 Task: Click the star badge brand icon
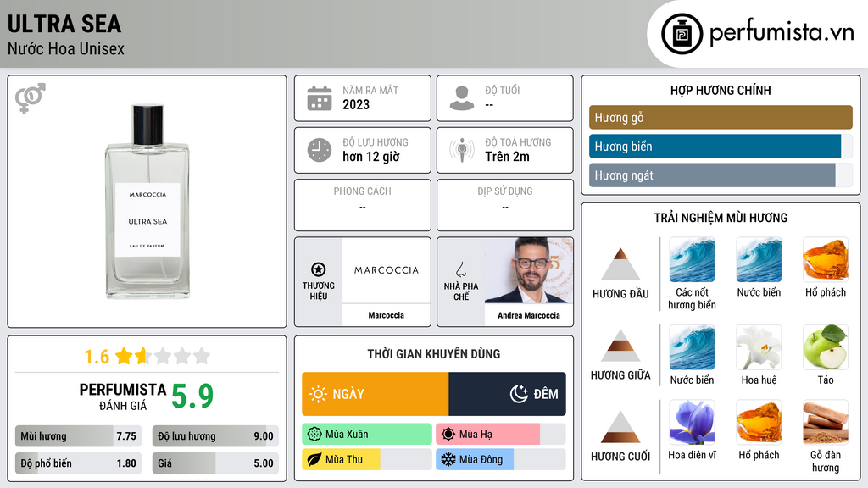point(319,269)
